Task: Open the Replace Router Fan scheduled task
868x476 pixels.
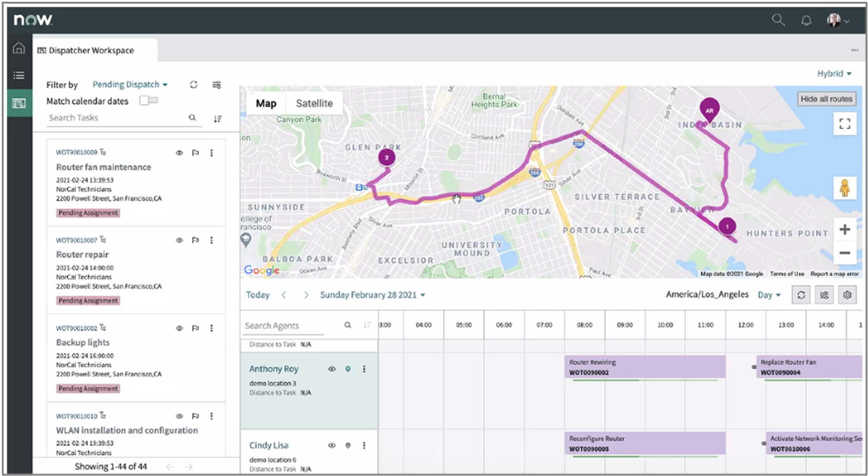Action: click(809, 367)
